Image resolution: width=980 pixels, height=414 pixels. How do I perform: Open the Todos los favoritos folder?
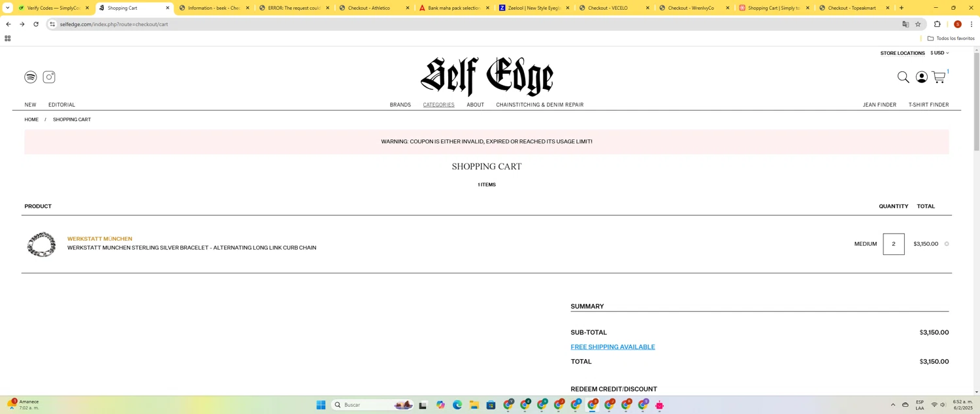pyautogui.click(x=951, y=39)
